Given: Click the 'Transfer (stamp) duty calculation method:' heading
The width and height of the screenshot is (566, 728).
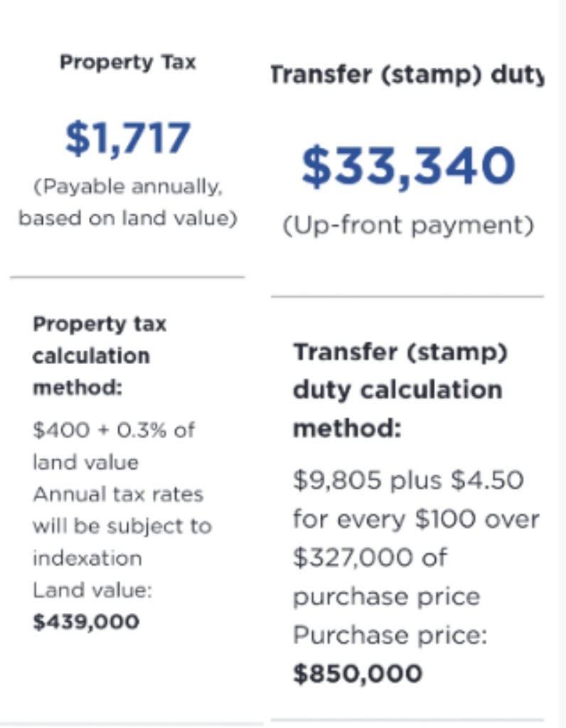Looking at the screenshot, I should click(400, 390).
